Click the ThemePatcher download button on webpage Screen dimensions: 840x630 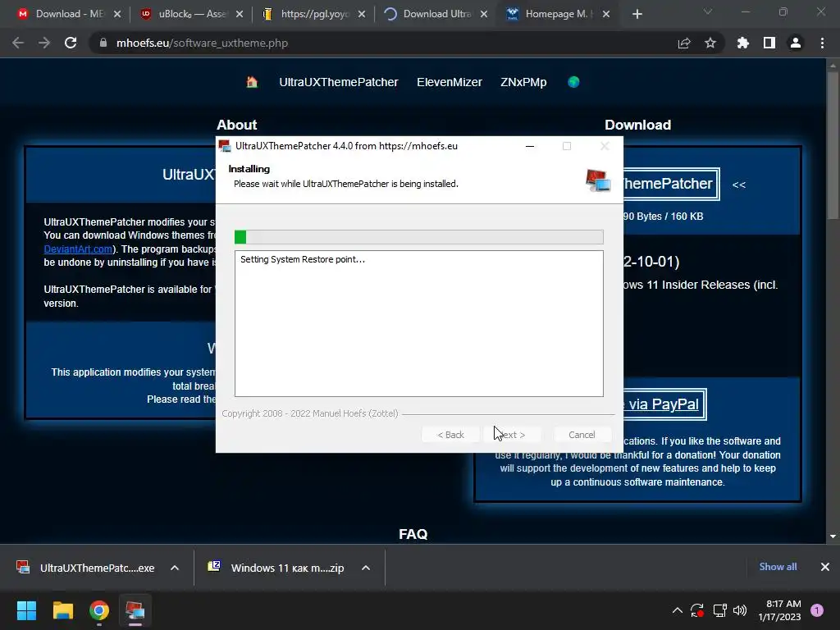669,184
